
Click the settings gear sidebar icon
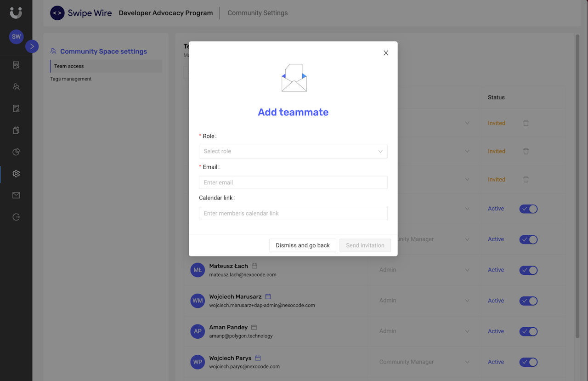click(x=16, y=174)
